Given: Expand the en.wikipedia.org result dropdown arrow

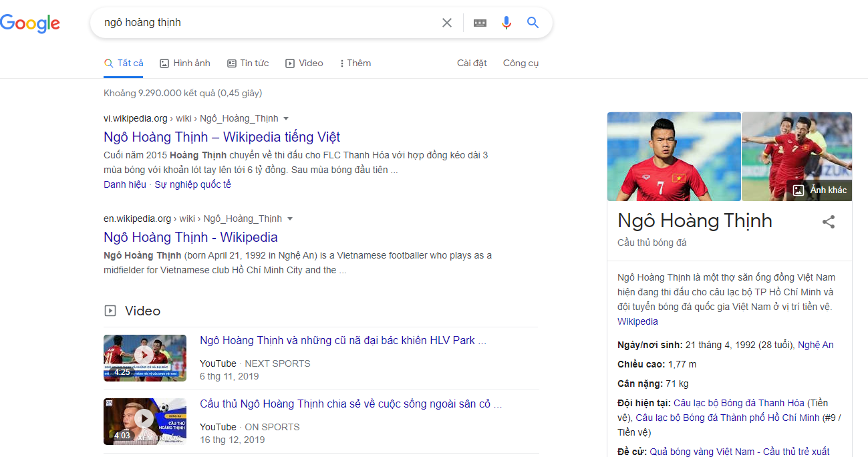Looking at the screenshot, I should coord(290,218).
